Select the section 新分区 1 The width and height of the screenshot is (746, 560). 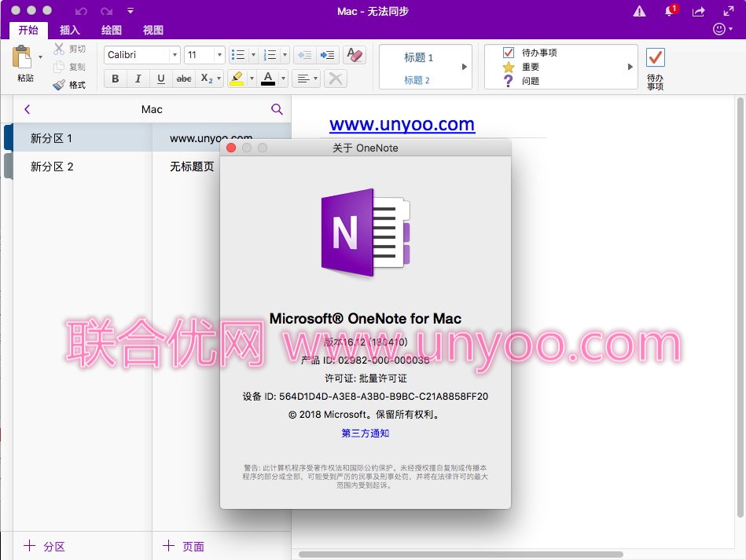(x=82, y=138)
